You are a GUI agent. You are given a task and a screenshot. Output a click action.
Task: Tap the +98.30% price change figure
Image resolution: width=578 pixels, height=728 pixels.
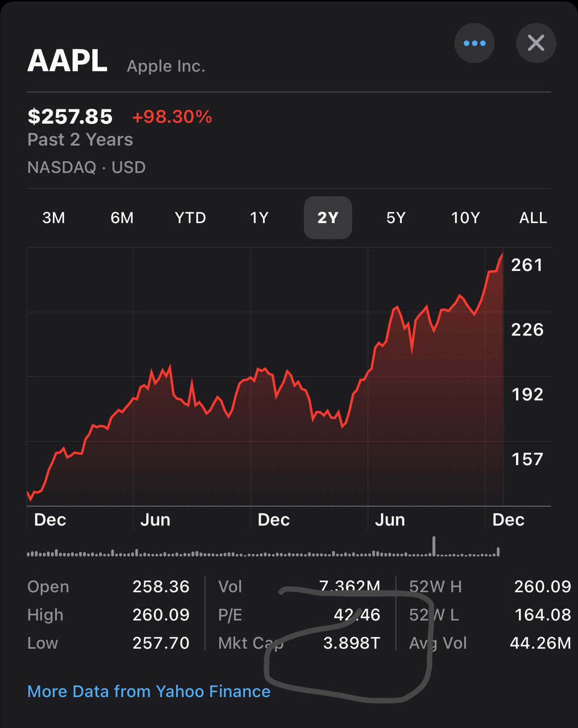click(x=172, y=117)
